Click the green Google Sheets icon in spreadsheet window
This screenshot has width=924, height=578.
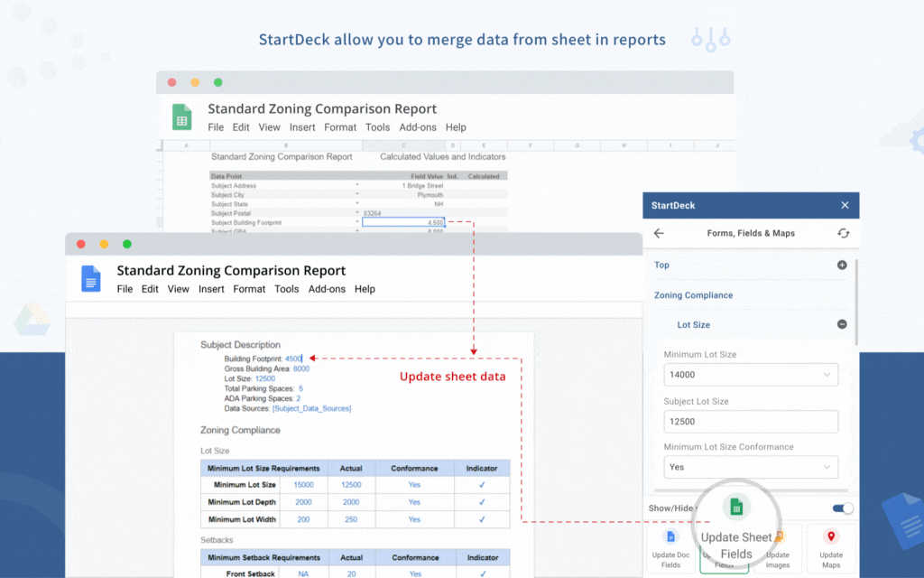point(182,117)
